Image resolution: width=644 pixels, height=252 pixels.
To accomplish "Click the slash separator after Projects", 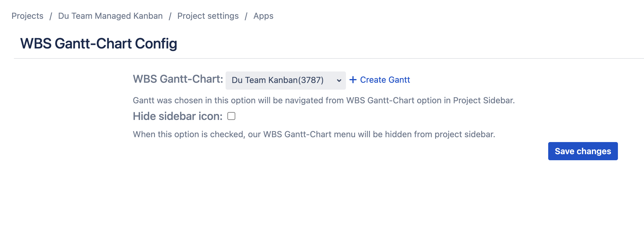I will click(51, 16).
